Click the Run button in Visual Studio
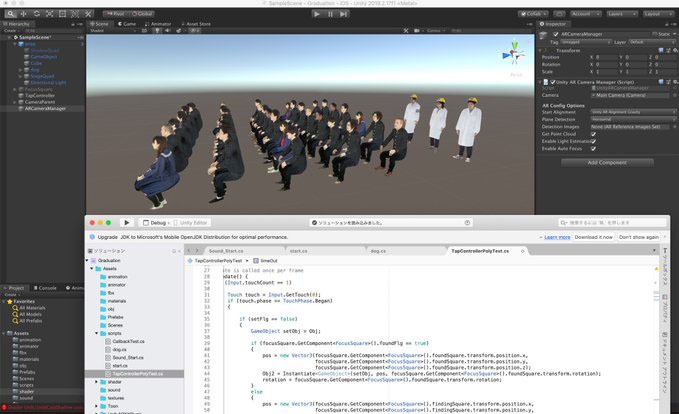 click(127, 222)
